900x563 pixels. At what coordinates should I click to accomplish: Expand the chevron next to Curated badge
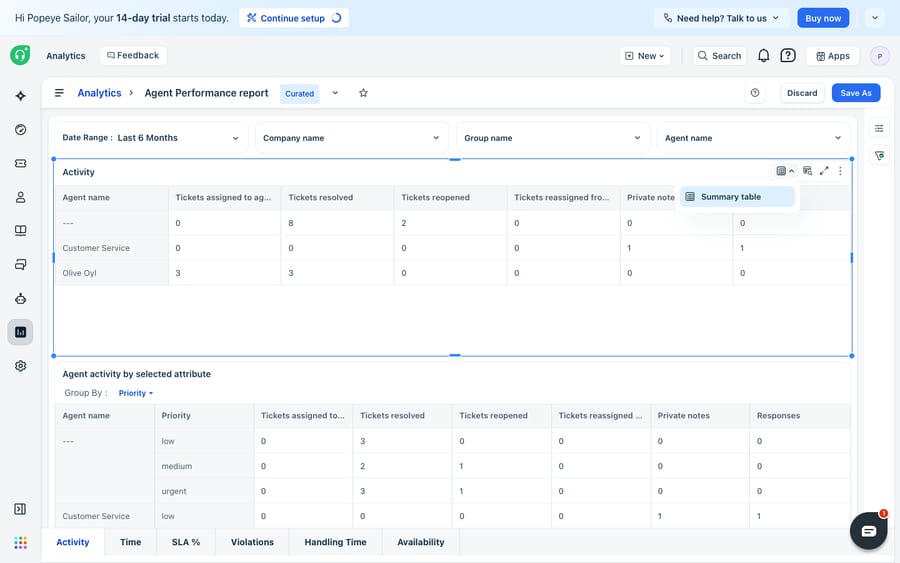point(335,93)
